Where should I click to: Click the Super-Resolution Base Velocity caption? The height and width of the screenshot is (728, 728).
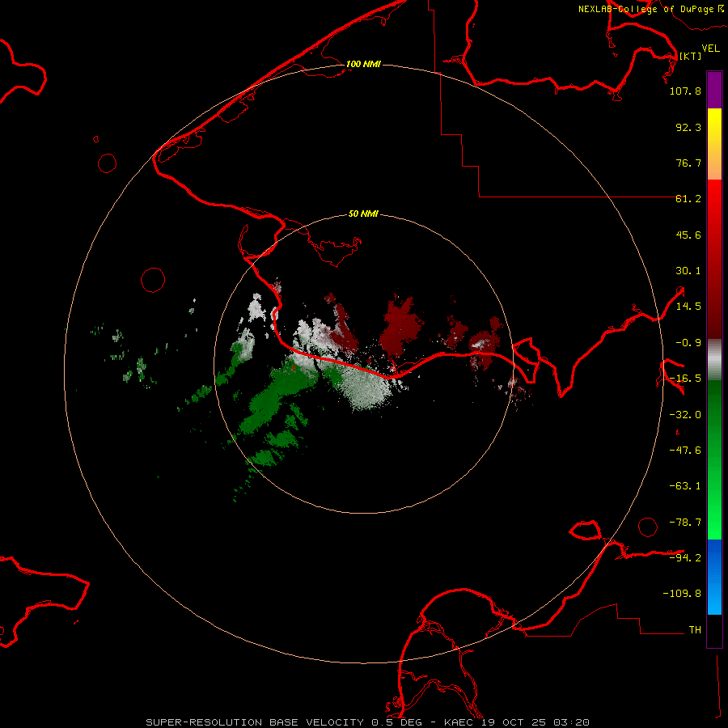coord(368,722)
